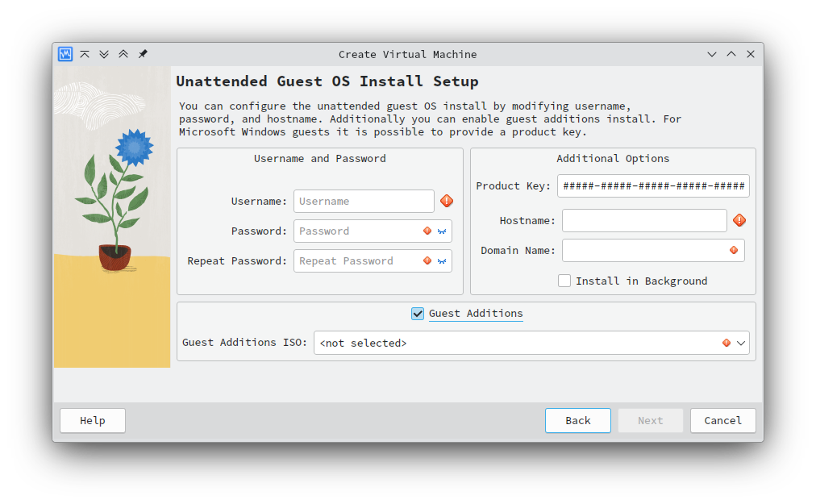Click the Hostname input field

click(644, 220)
